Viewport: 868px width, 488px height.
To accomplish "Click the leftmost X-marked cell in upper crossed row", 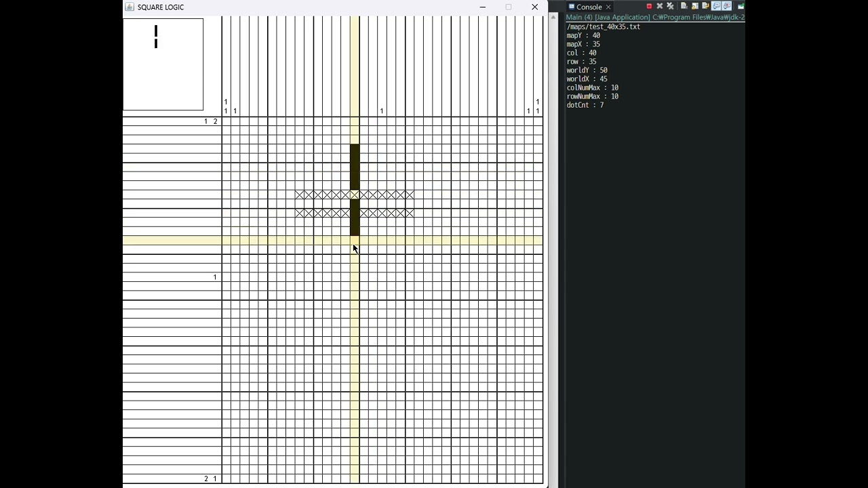I will point(300,195).
